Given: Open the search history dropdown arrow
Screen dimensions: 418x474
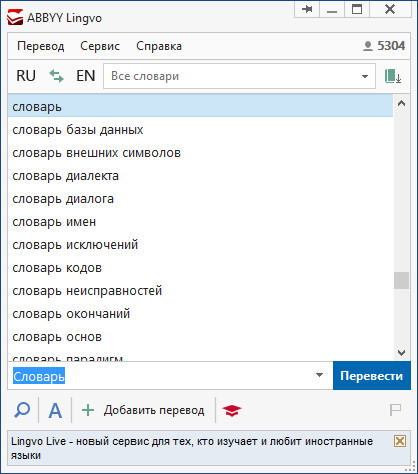Looking at the screenshot, I should point(319,375).
